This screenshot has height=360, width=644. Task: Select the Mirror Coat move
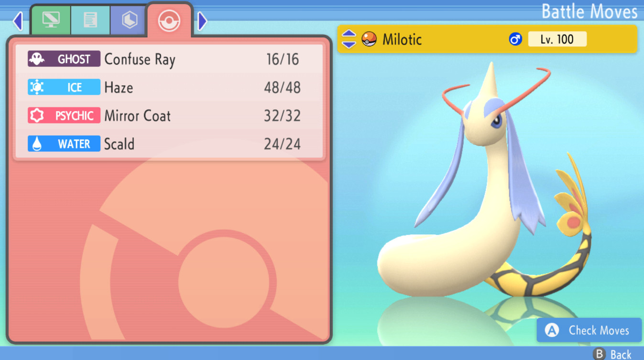(169, 116)
